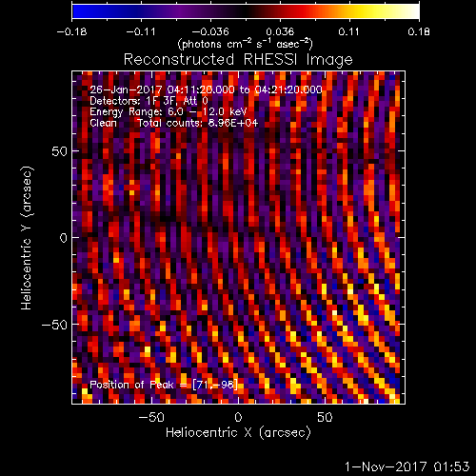Click the X-axis tick label '50'
Image resolution: width=476 pixels, height=476 pixels.
(325, 417)
